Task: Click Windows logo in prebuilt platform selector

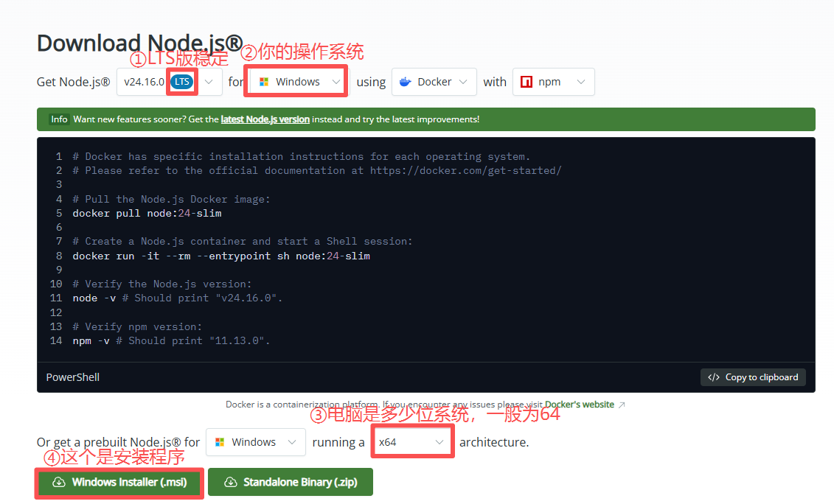Action: (220, 442)
